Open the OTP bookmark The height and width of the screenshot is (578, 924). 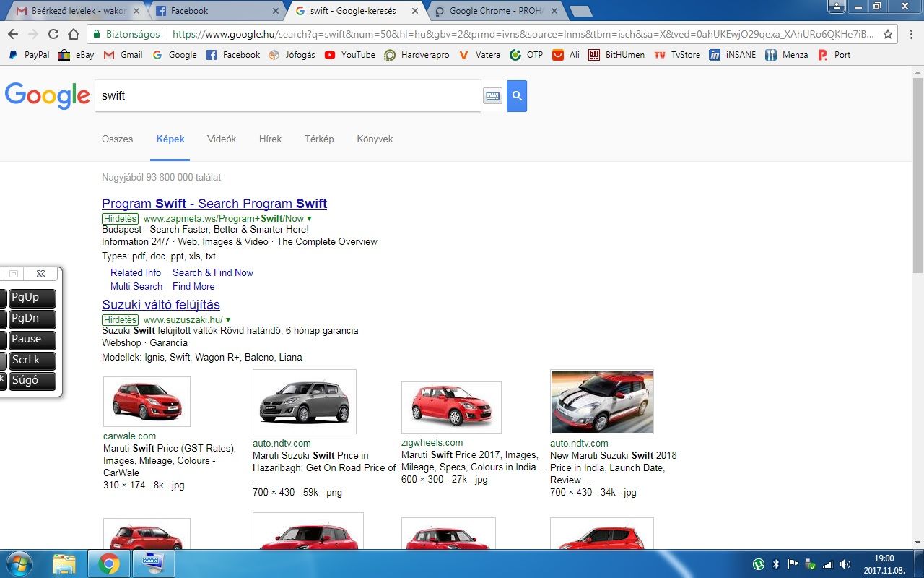pyautogui.click(x=526, y=55)
